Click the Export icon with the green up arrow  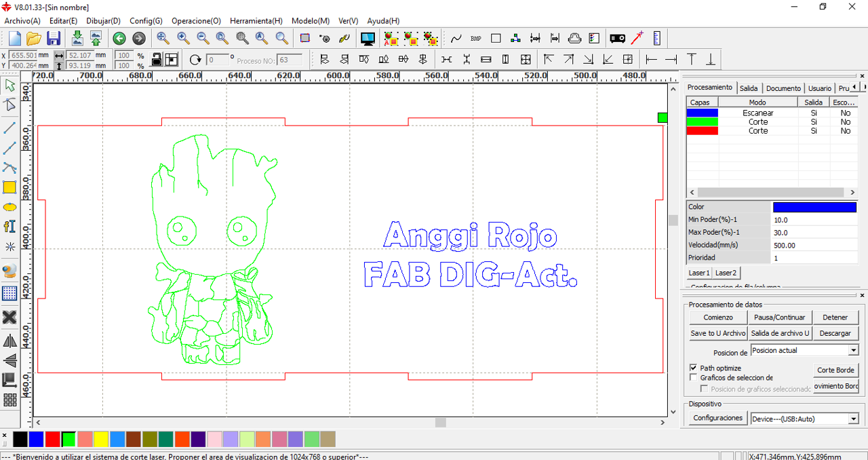point(96,39)
